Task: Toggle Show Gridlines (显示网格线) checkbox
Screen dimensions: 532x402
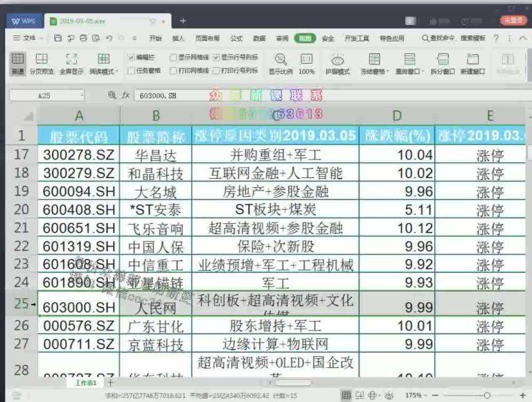Action: pos(173,58)
